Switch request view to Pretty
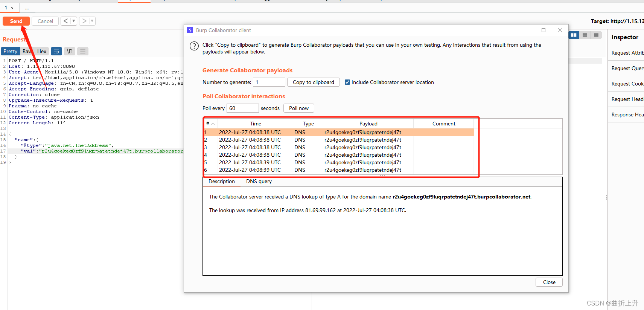The image size is (644, 310). coord(11,51)
